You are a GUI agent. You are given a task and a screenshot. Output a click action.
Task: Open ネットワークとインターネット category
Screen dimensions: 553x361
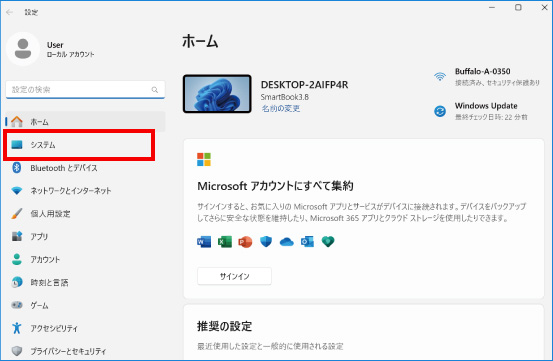pos(85,191)
